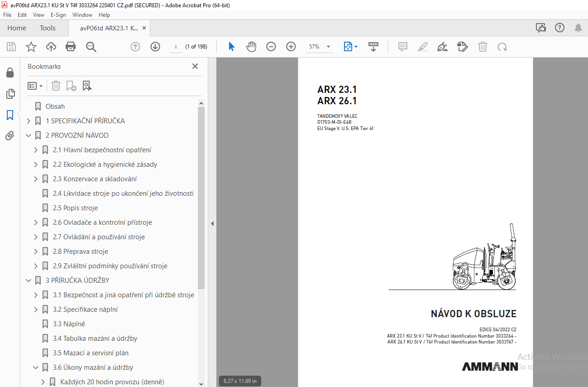Screen dimensions: 588x387
Task: Click the Save file icon
Action: click(x=11, y=47)
